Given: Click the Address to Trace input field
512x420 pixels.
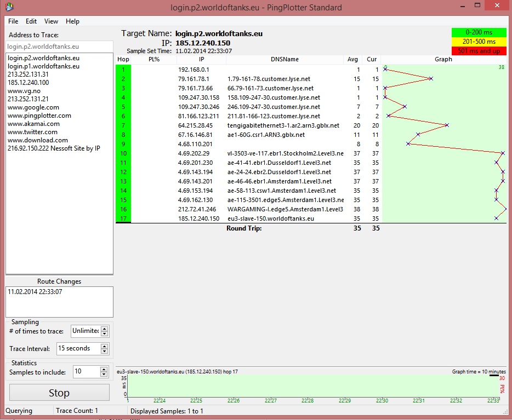Looking at the screenshot, I should click(59, 47).
